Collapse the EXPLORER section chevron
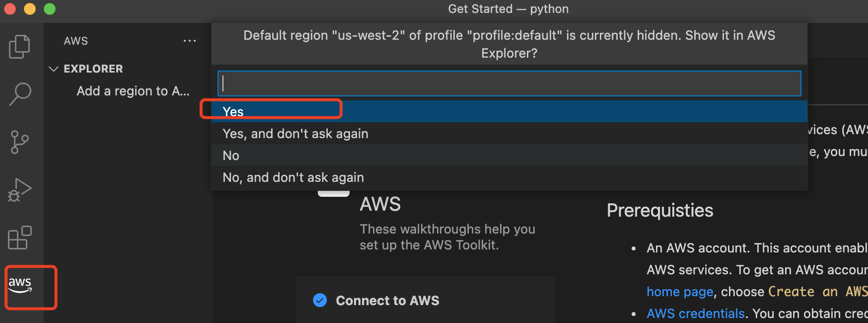 coord(54,69)
